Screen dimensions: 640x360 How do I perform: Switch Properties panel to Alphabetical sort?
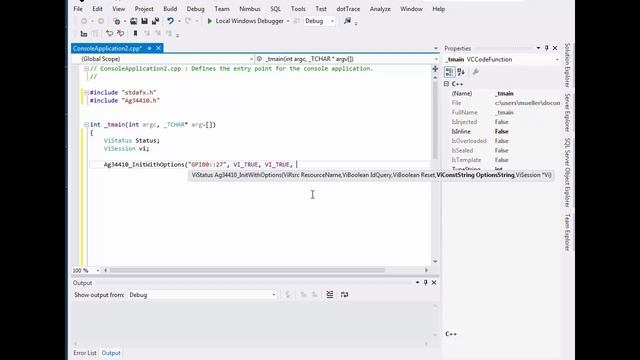coord(461,72)
